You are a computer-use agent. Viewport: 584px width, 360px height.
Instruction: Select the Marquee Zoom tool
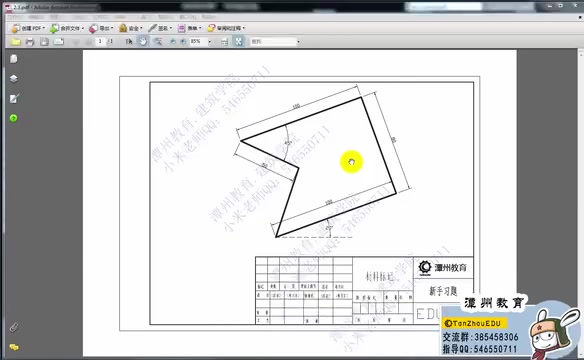click(158, 41)
